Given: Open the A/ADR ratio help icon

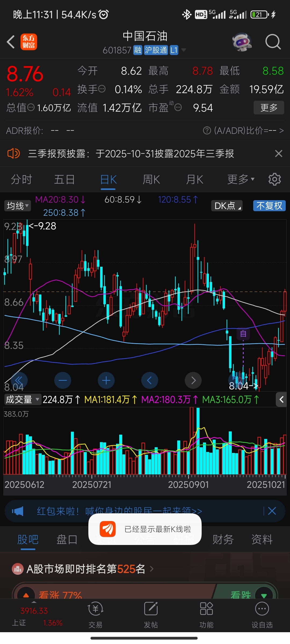Looking at the screenshot, I should tap(207, 131).
